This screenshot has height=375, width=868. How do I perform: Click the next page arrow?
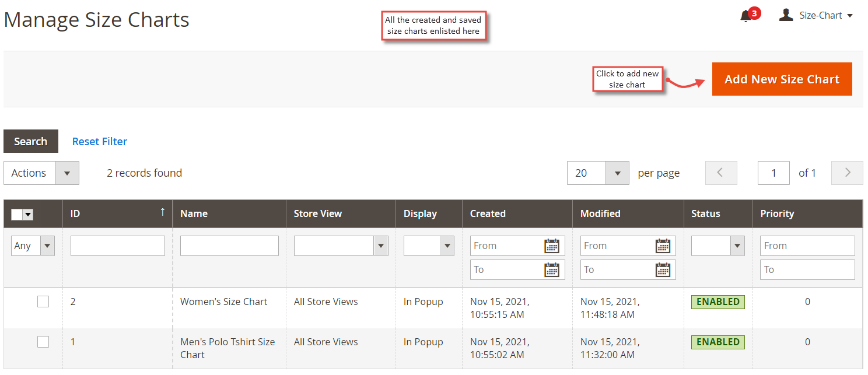(x=847, y=173)
